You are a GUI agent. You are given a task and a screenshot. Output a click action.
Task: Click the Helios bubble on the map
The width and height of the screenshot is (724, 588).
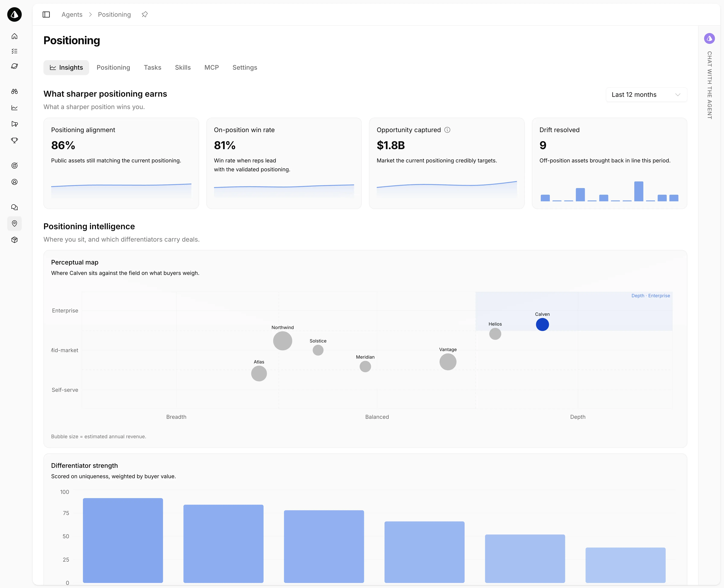point(495,334)
